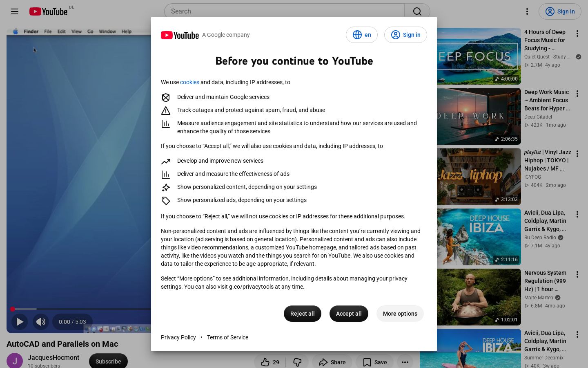Screen dimensions: 588x368
Task: Open the handpan 1:02:01 video thumbnail
Action: pos(479,297)
